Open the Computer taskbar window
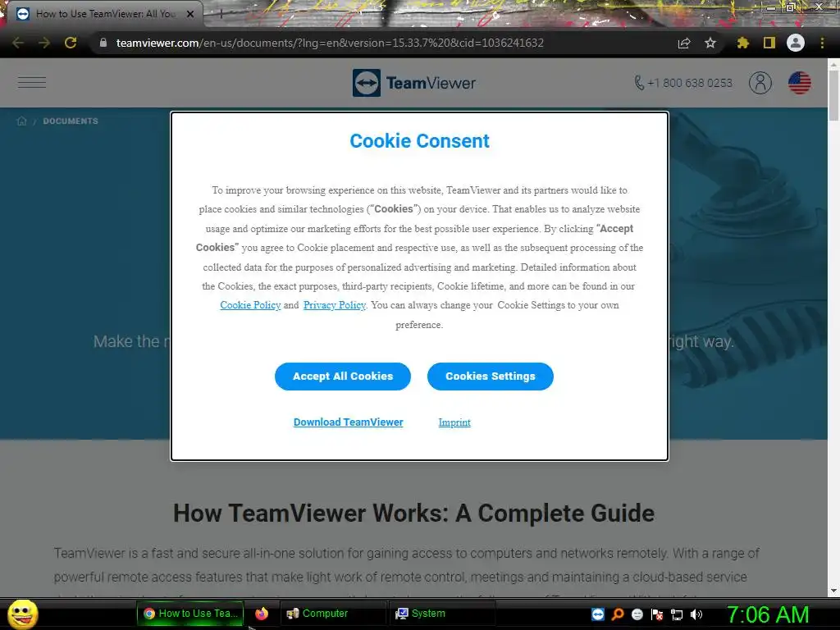Viewport: 840px width, 630px height. coord(333,614)
